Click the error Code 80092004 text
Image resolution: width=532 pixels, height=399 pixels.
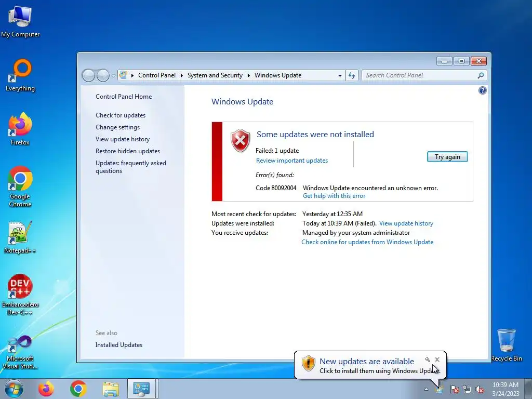[x=276, y=188]
